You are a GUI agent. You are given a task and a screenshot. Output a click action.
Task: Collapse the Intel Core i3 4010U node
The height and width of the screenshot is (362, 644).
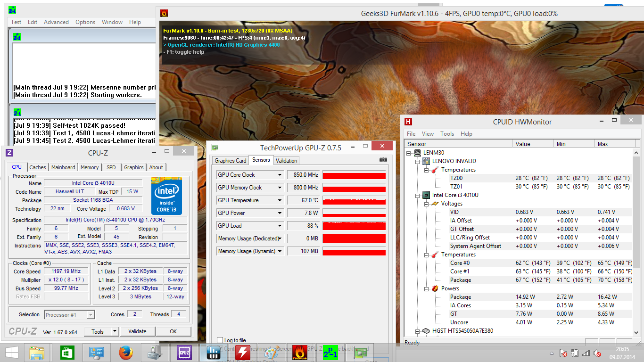pos(418,195)
